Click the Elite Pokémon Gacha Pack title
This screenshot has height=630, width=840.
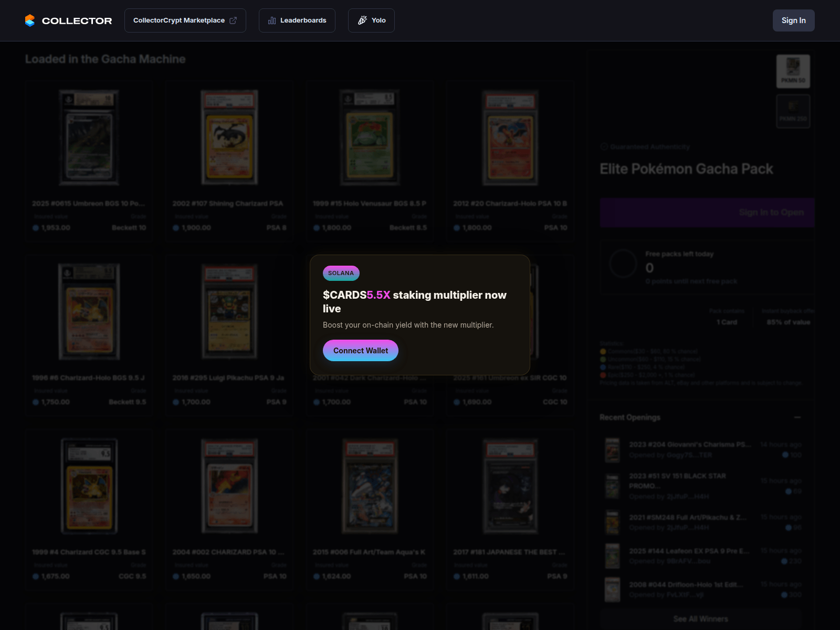[x=687, y=169]
